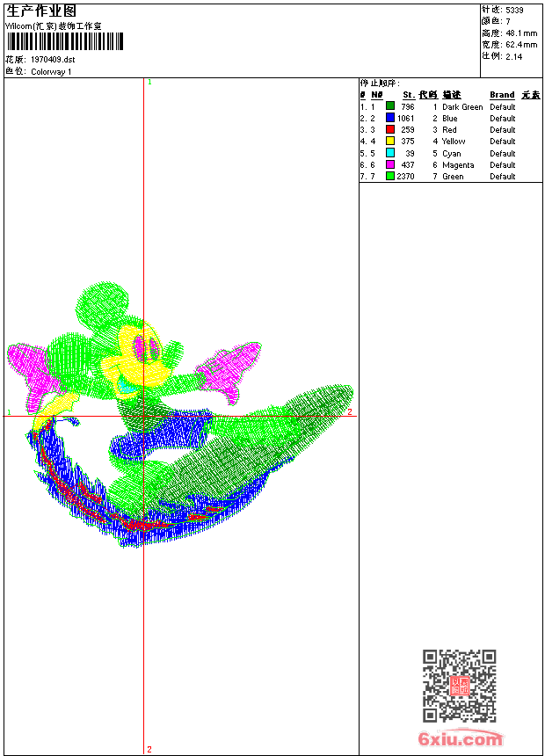Select the 'Red' description text
This screenshot has width=545, height=756.
pos(449,130)
